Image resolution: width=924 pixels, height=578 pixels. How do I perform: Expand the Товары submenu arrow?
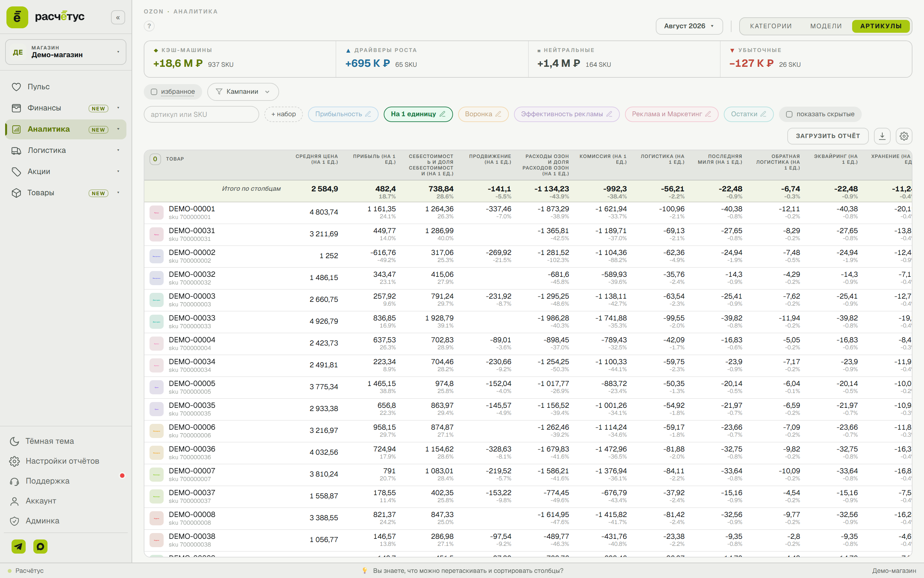pos(118,193)
